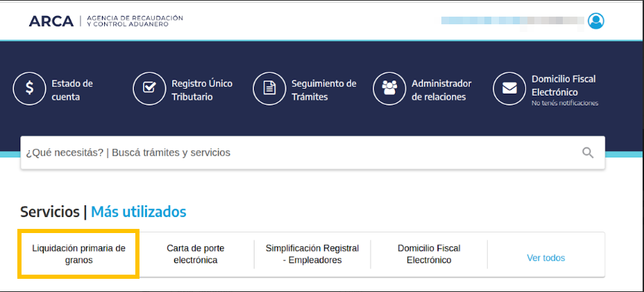Select Simplificación Registral - Empleadores service
The width and height of the screenshot is (644, 292).
(x=312, y=255)
